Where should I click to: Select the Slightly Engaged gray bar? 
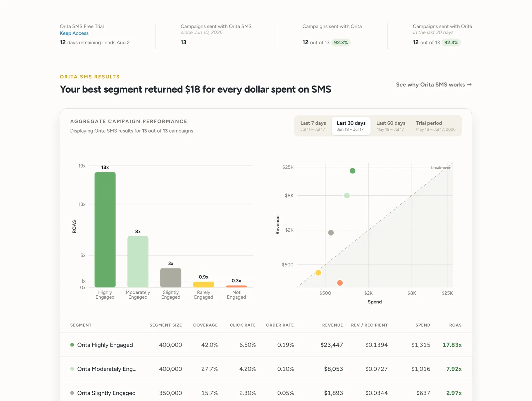click(x=171, y=278)
